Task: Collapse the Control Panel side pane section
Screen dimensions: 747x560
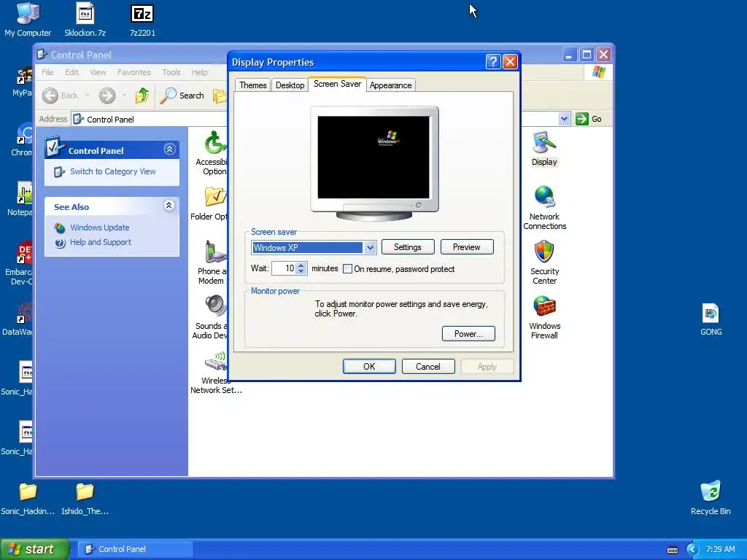Action: coord(169,149)
